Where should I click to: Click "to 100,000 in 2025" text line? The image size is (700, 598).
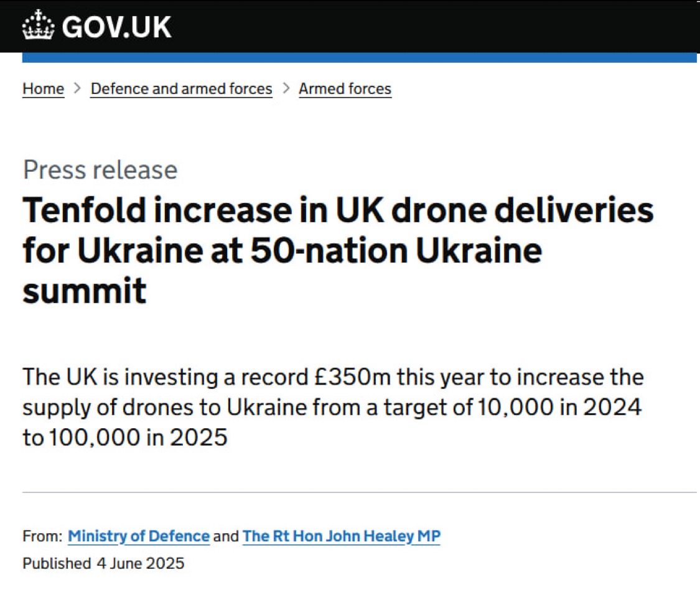coord(125,437)
